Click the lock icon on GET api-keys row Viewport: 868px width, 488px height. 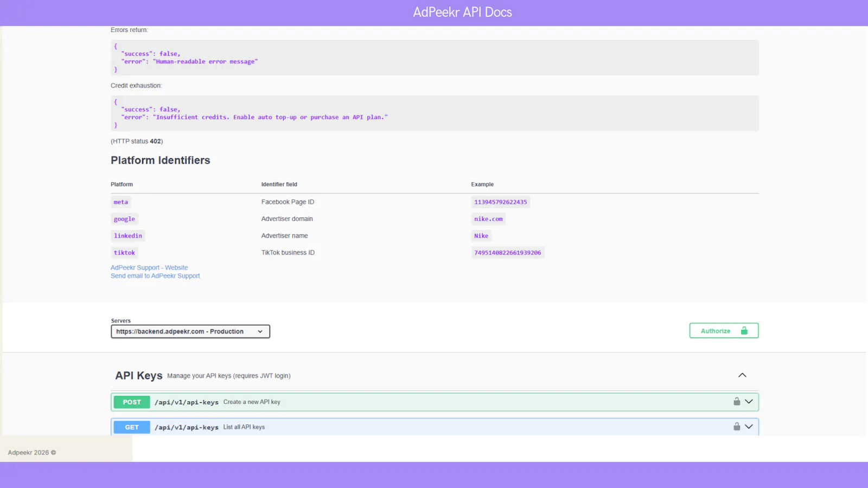click(737, 427)
